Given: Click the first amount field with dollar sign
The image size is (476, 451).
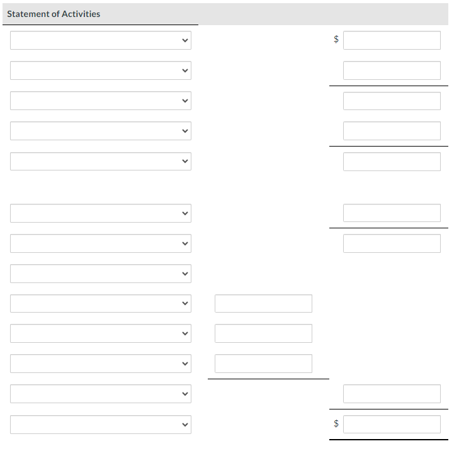Looking at the screenshot, I should [392, 40].
